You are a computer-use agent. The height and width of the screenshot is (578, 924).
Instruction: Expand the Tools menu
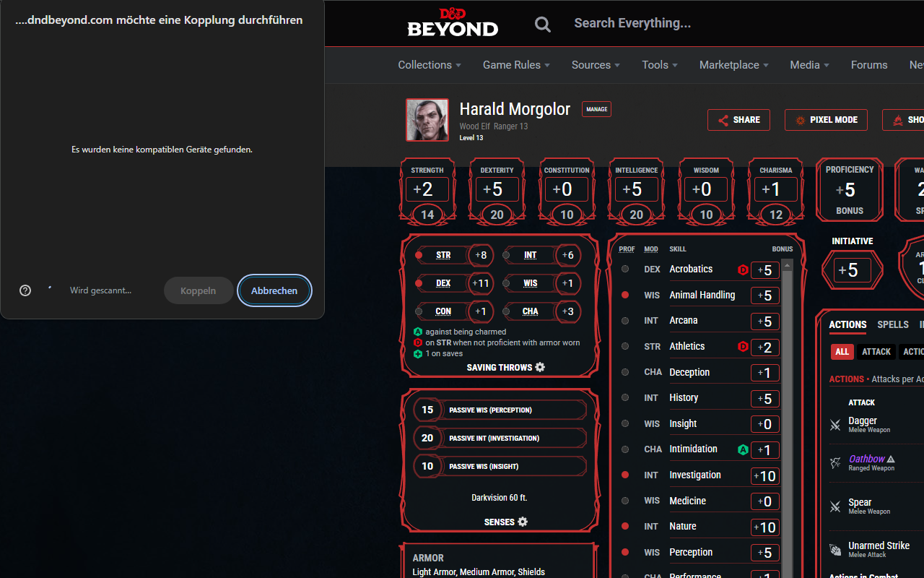click(x=658, y=64)
